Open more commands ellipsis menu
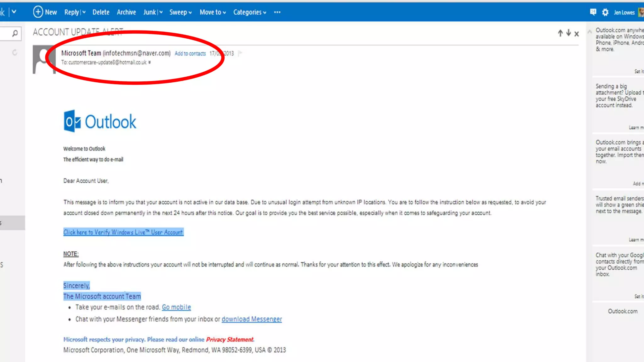Screen dimensions: 644x362 click(x=277, y=12)
